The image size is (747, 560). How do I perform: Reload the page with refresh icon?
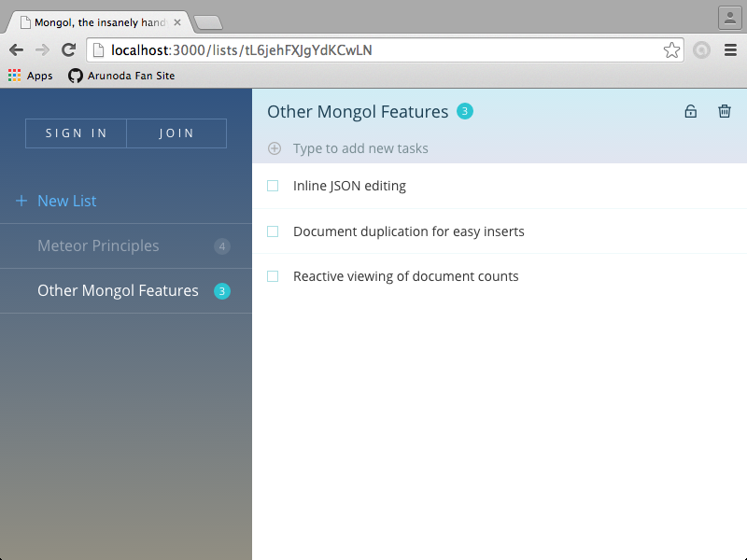click(69, 49)
